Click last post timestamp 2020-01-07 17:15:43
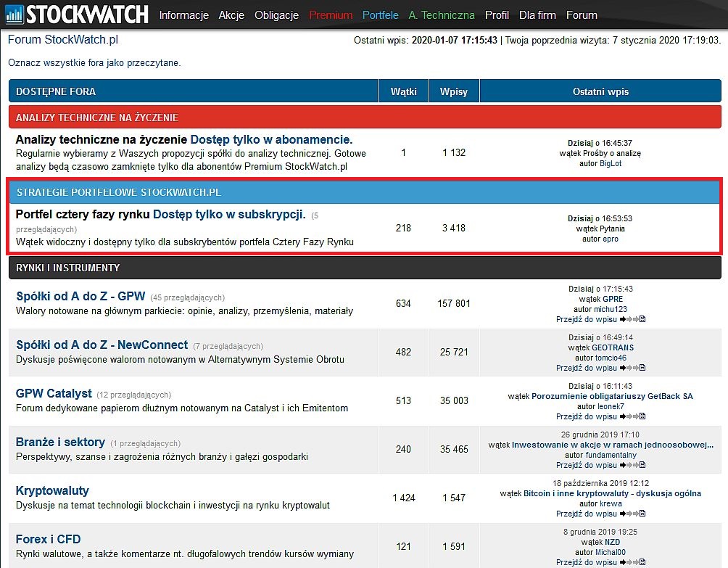 pyautogui.click(x=455, y=41)
